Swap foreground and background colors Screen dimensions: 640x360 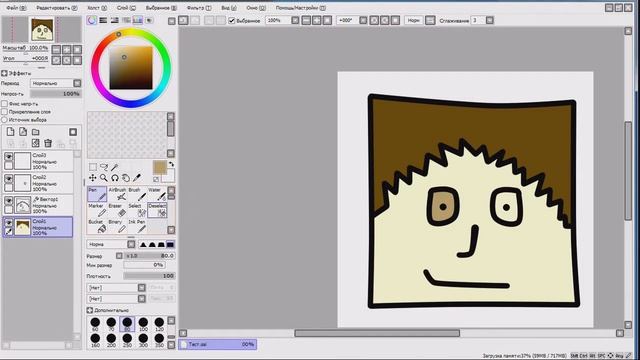click(171, 164)
